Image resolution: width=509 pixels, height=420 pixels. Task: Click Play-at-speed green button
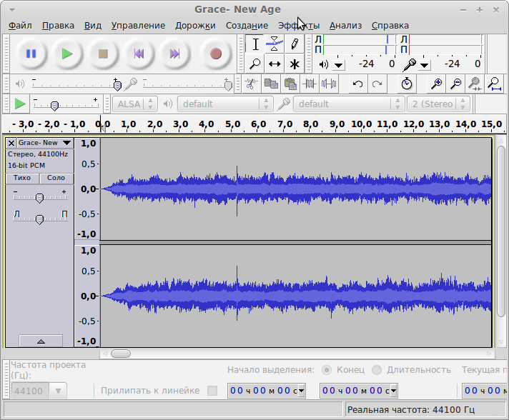(20, 104)
